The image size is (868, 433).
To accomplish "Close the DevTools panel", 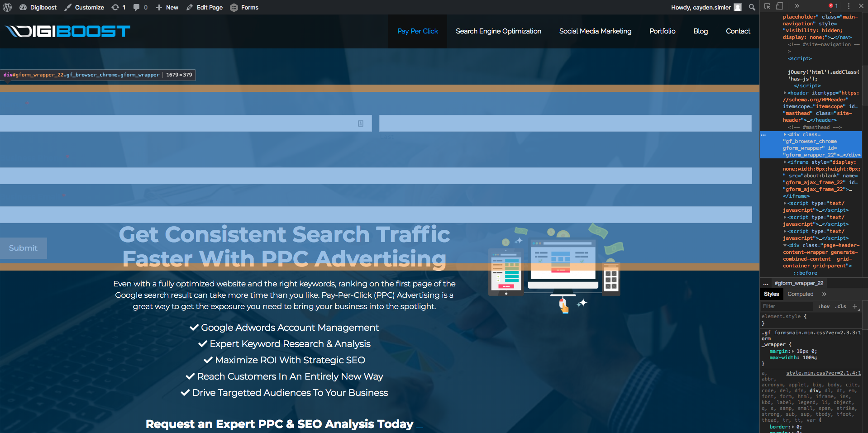I will point(861,6).
